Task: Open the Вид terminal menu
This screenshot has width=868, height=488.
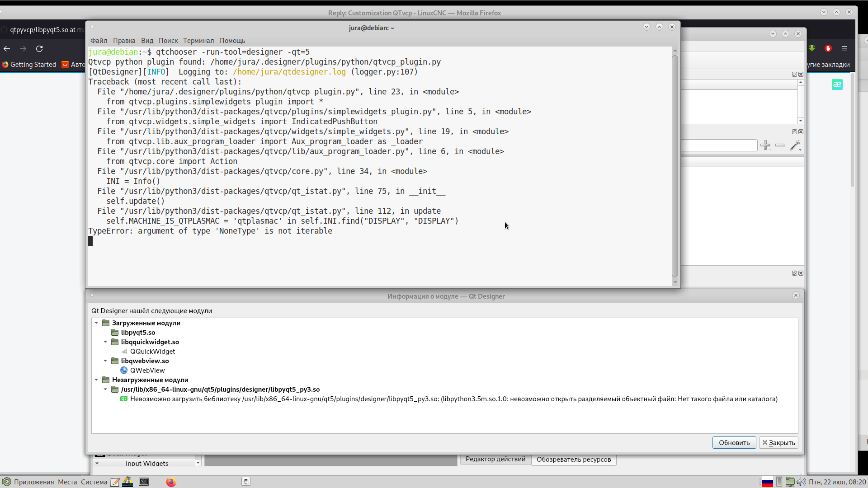Action: click(147, 41)
